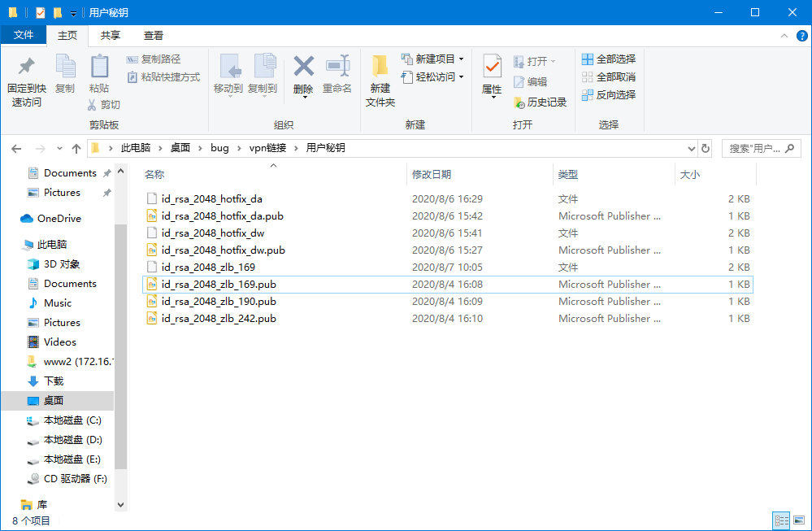Screen dimensions: 812x531
Task: Click the New Folder (新建文件夹) icon
Action: coord(380,67)
